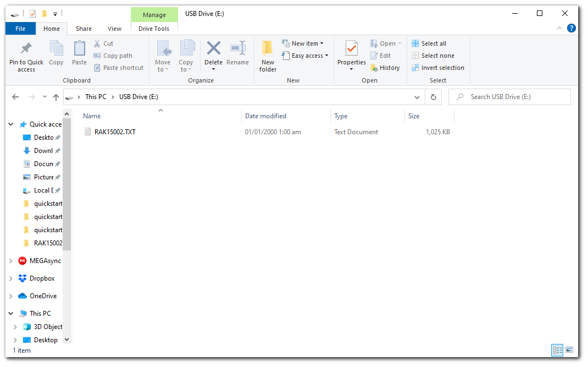Choose Paste shortcut option
Image resolution: width=588 pixels, height=367 pixels.
(x=119, y=68)
